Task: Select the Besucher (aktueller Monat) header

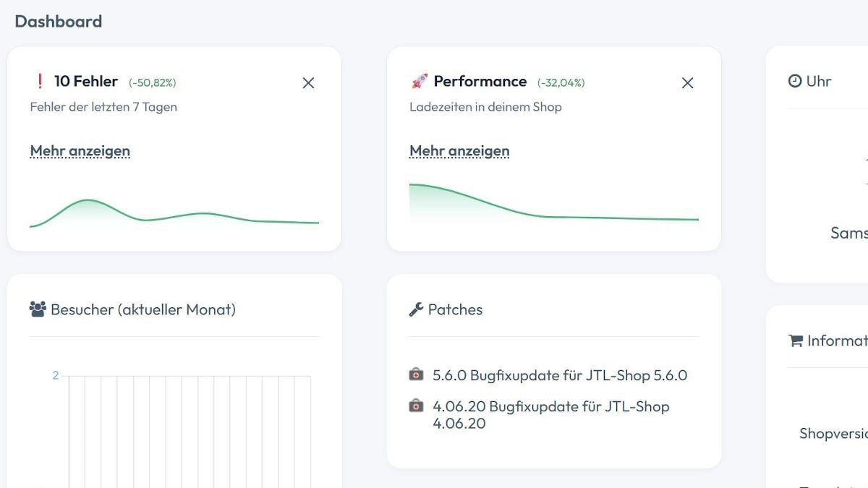Action: [132, 309]
